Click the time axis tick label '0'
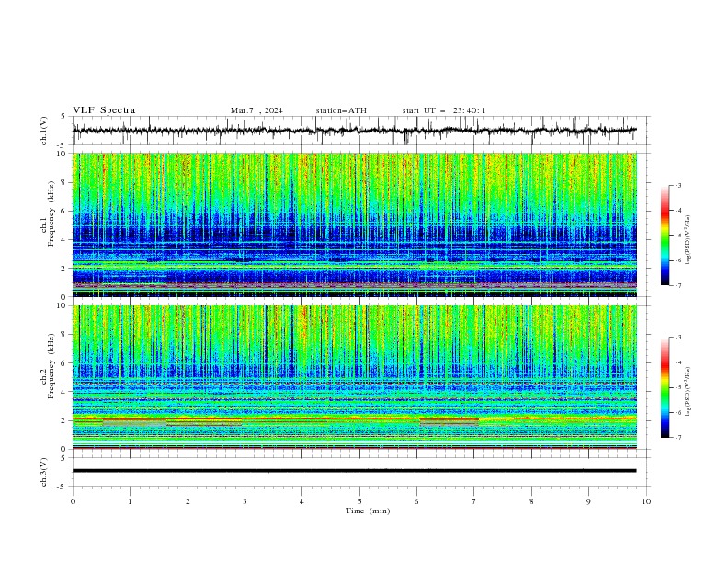 pyautogui.click(x=73, y=501)
